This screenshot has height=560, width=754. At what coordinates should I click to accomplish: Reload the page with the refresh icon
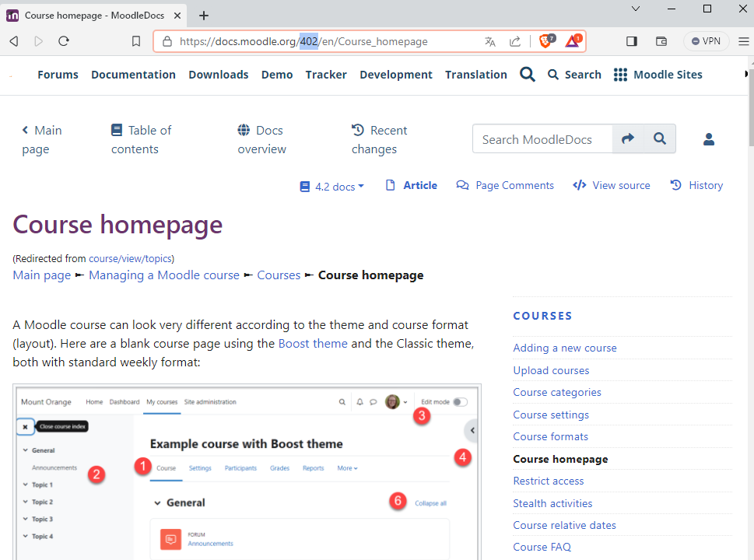pos(64,41)
